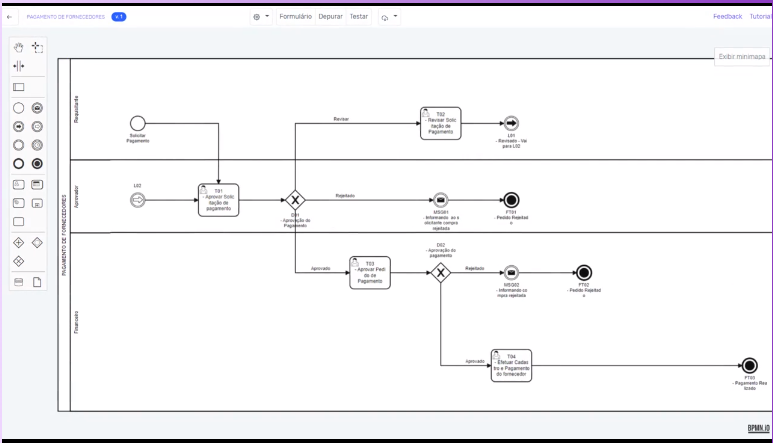Open the Feedback link

[x=727, y=16]
